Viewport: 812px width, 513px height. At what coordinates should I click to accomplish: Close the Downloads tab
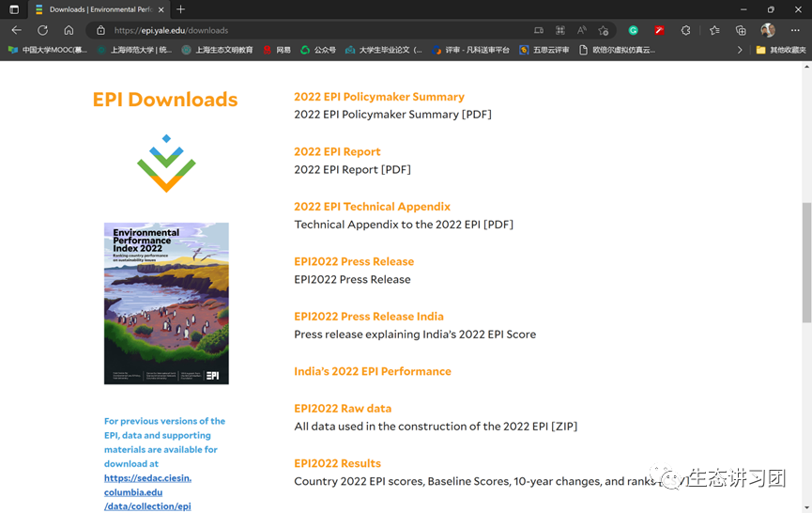click(x=161, y=9)
